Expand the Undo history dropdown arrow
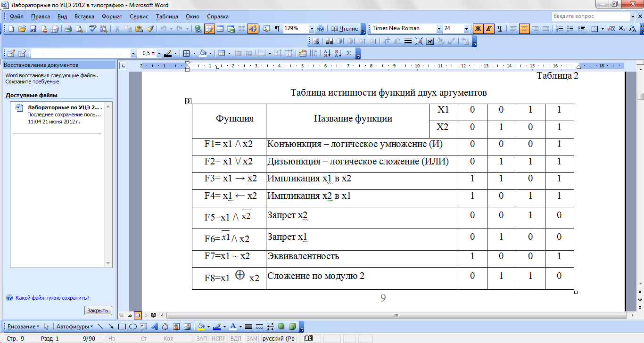644x343 pixels. pyautogui.click(x=171, y=29)
